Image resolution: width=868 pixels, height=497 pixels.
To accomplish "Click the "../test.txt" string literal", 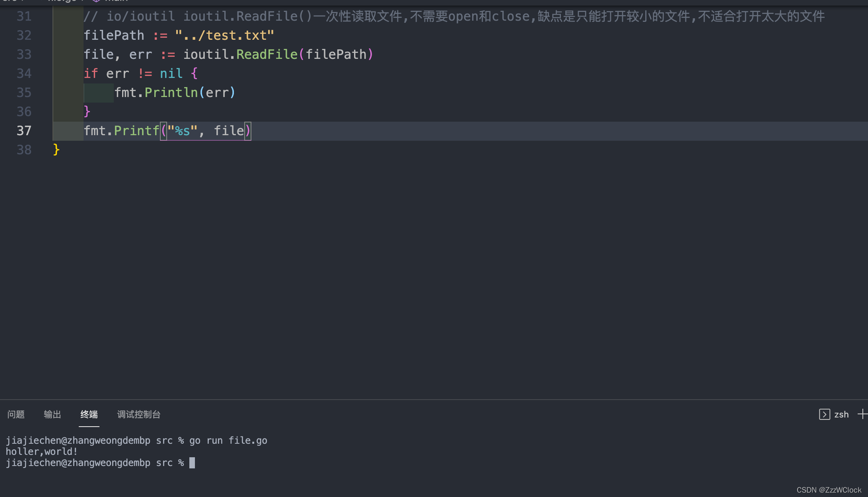I will (224, 35).
